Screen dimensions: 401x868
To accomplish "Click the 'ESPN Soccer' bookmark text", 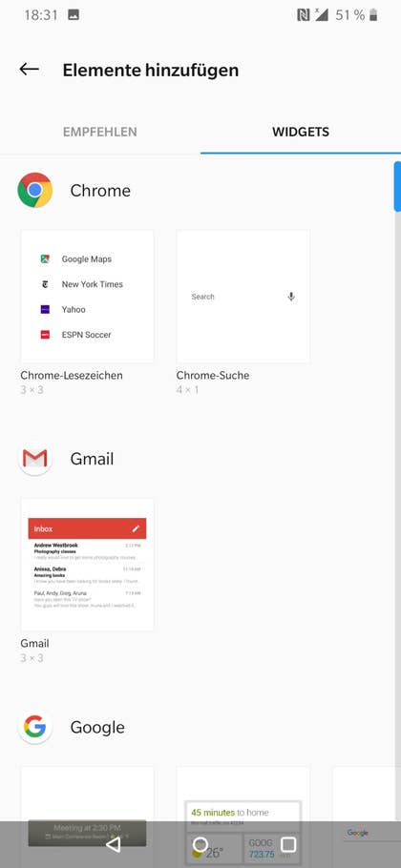I will [86, 335].
